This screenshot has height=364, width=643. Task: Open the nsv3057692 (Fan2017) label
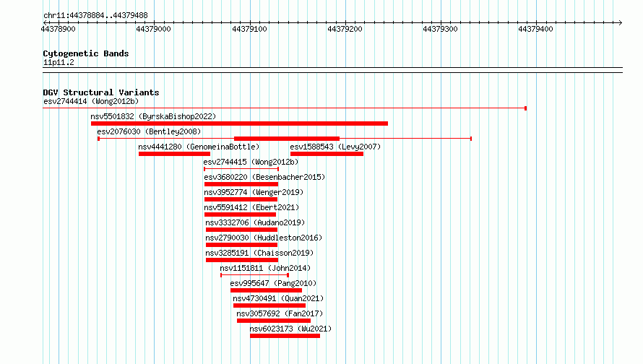point(280,313)
